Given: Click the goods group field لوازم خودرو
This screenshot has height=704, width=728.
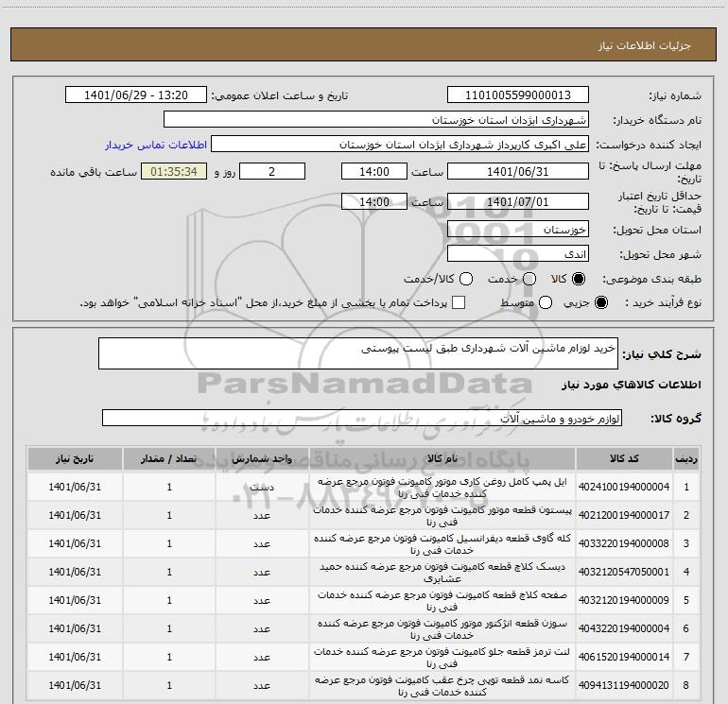Looking at the screenshot, I should coord(362,418).
